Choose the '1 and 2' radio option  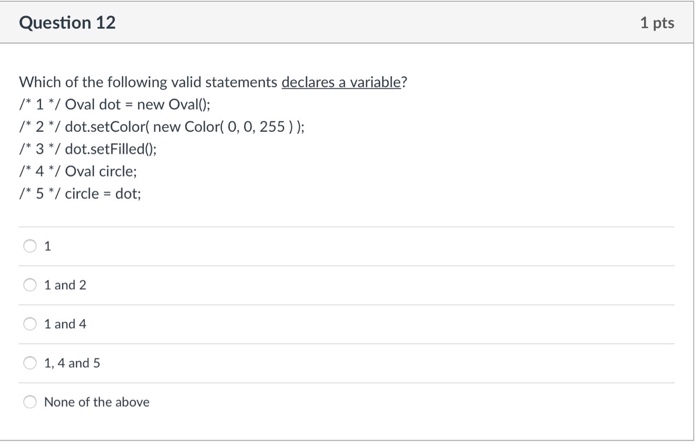pyautogui.click(x=31, y=285)
